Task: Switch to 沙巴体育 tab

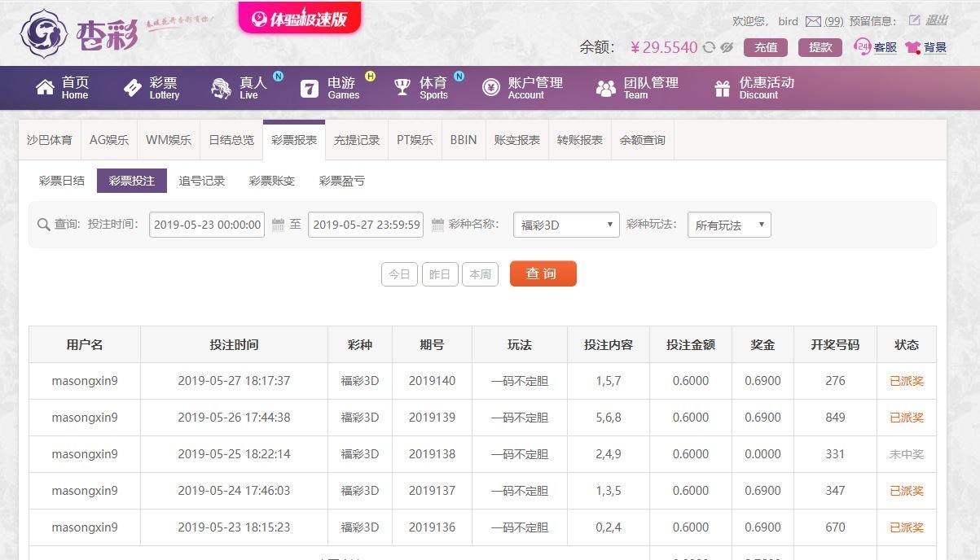Action: pos(50,140)
